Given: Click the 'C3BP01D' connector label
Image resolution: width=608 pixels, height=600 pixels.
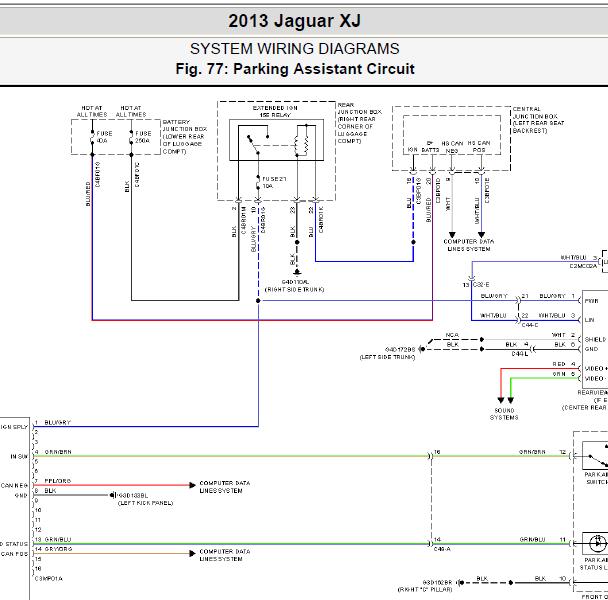Looking at the screenshot, I should click(438, 190).
